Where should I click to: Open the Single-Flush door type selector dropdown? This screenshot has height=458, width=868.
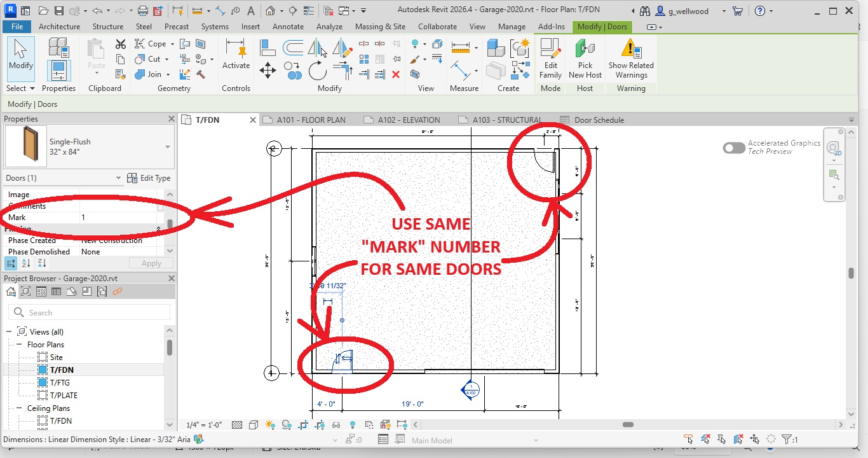pos(168,147)
